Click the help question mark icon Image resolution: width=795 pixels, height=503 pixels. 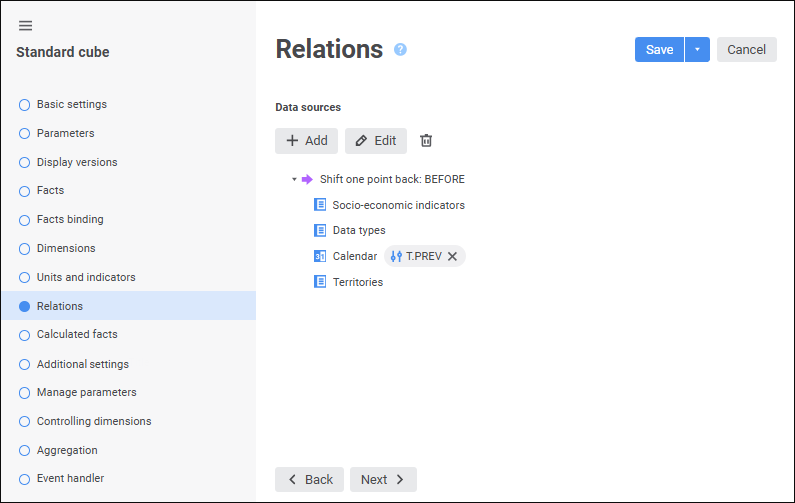[400, 49]
